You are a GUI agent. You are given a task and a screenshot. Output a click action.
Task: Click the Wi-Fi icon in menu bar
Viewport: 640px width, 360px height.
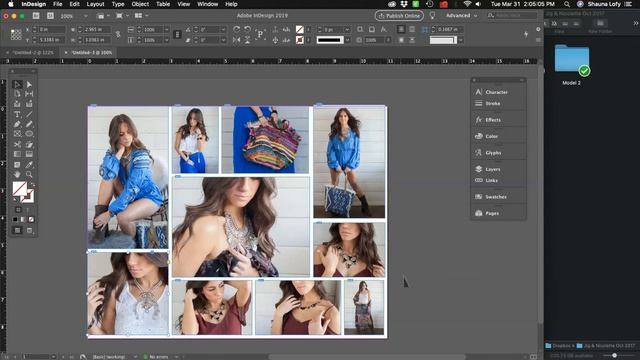(x=467, y=4)
